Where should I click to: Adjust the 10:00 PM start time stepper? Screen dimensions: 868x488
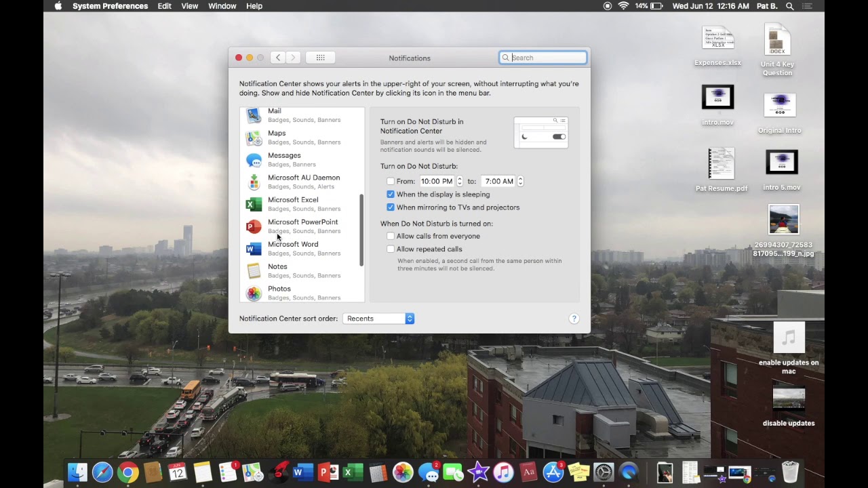click(x=460, y=181)
